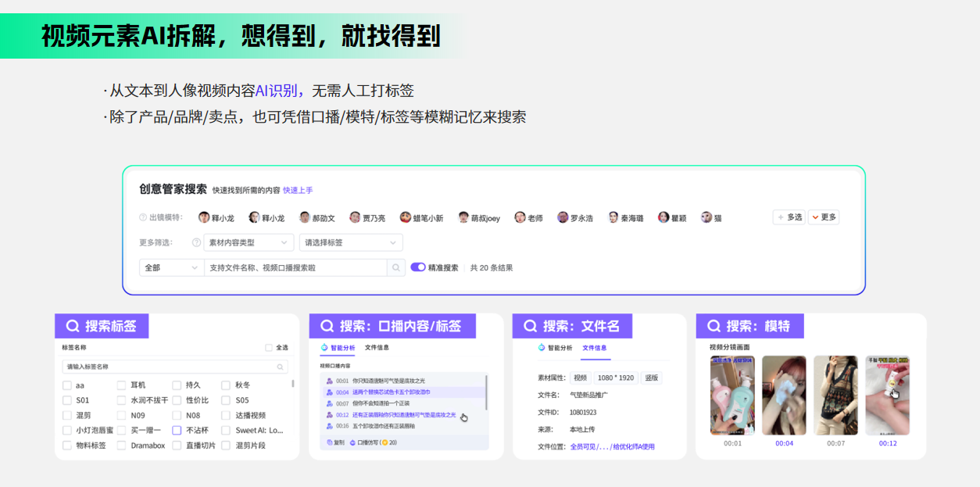The image size is (980, 487).
Task: Open the 00:04 video frame thumbnail
Action: [x=784, y=396]
